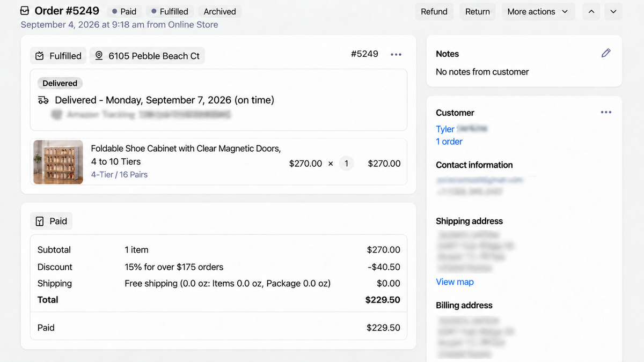Open the Customer card three-dot menu
The height and width of the screenshot is (362, 644).
[606, 113]
